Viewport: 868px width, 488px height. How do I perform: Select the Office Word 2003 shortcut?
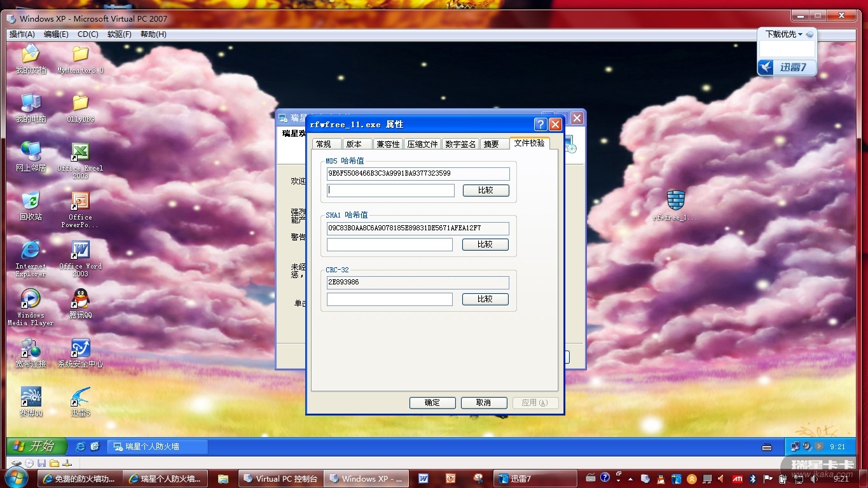click(80, 258)
